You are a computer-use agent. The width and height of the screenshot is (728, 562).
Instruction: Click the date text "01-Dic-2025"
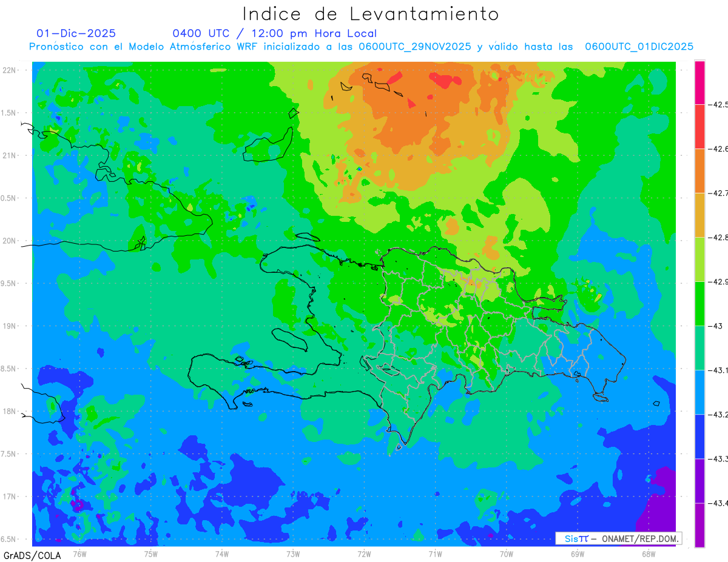click(x=76, y=33)
